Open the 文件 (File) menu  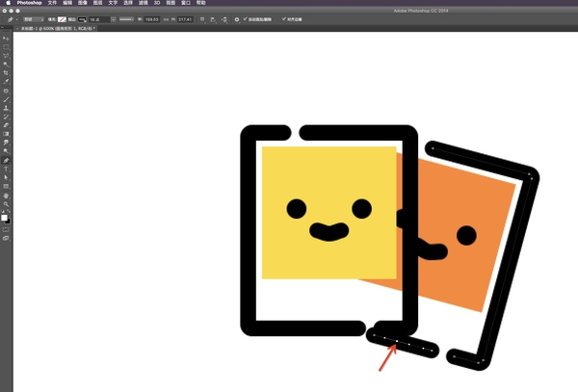[52, 3]
